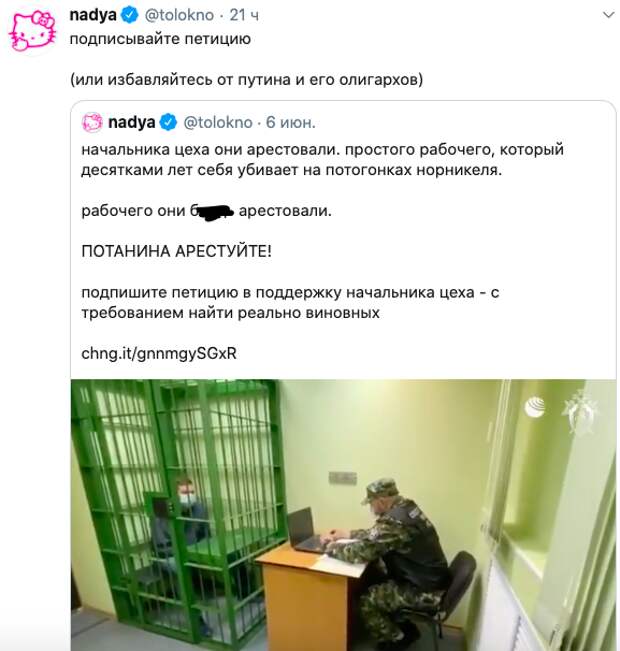620x651 pixels.
Task: Open the courtroom cage video thumbnail
Action: (343, 515)
